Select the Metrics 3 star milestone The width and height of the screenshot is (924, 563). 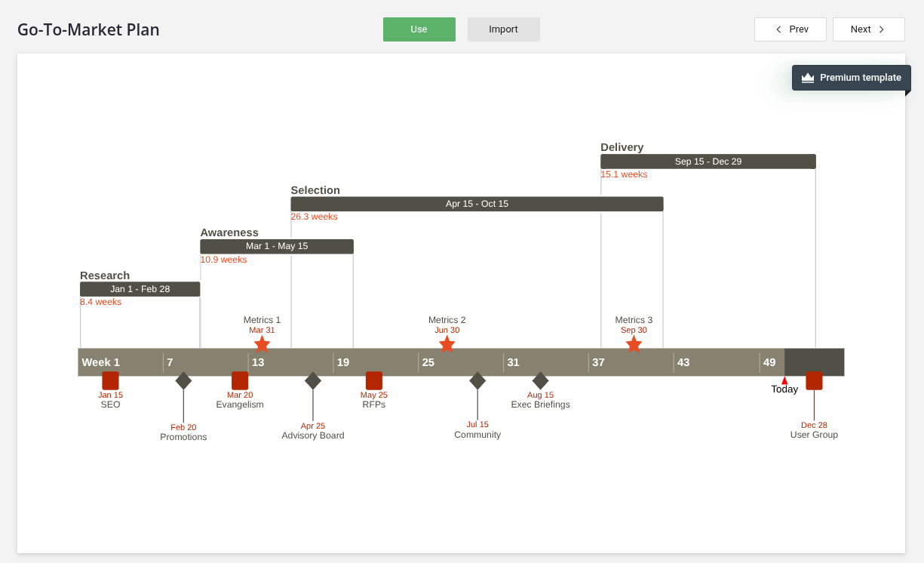[x=634, y=344]
